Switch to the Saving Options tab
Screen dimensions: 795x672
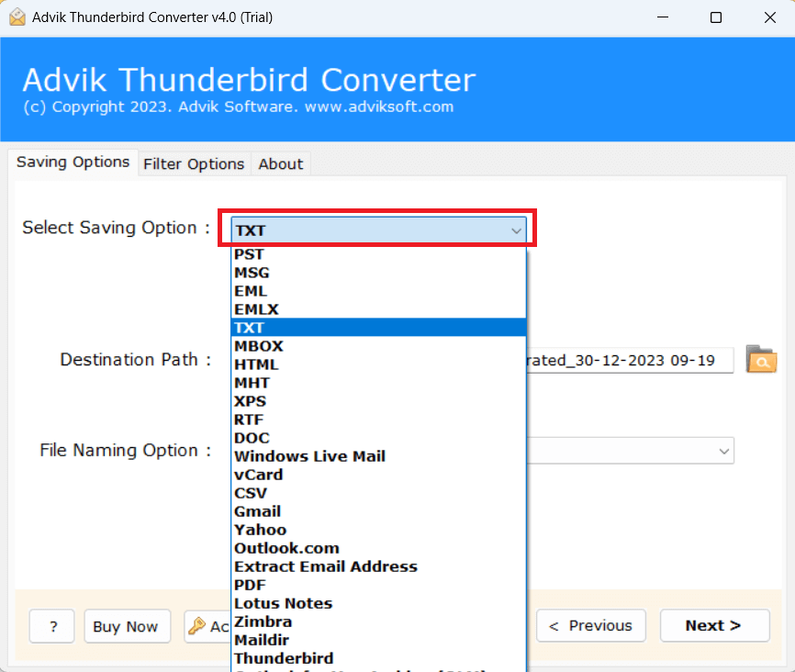point(73,162)
